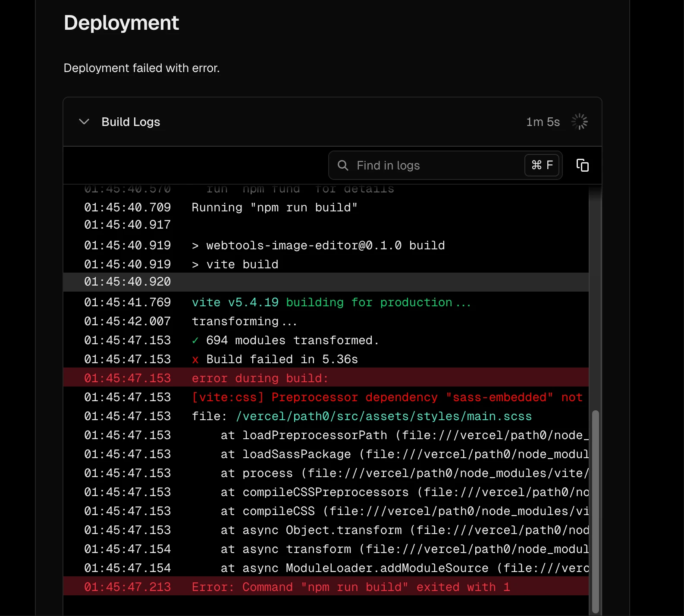Click the magnifier search icon in log search
Image resolution: width=684 pixels, height=616 pixels.
pos(343,165)
